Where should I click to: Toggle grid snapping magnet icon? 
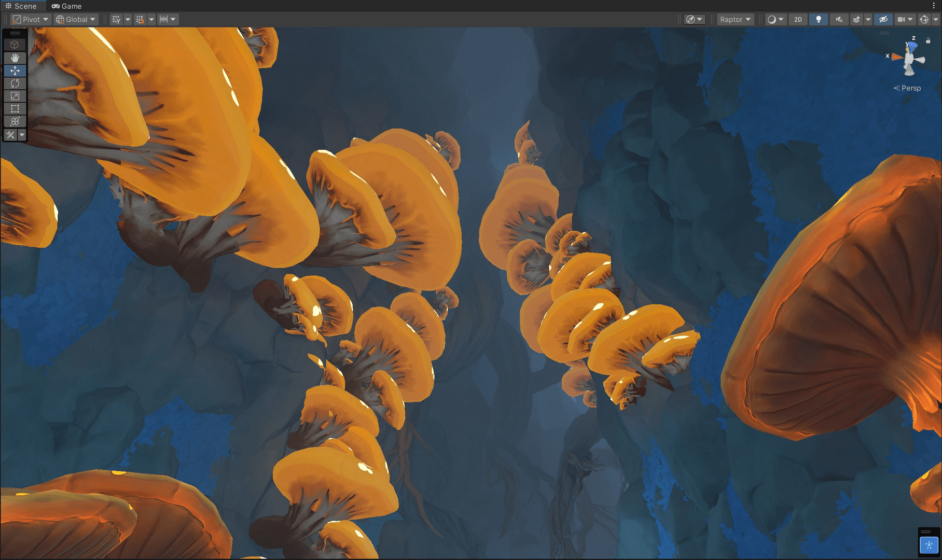click(x=140, y=20)
